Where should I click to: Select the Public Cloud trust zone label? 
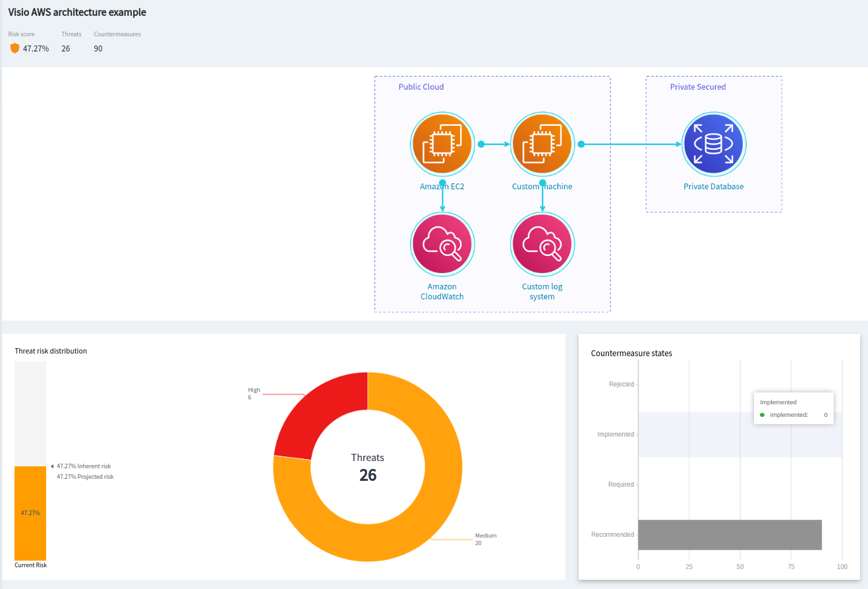coord(421,87)
